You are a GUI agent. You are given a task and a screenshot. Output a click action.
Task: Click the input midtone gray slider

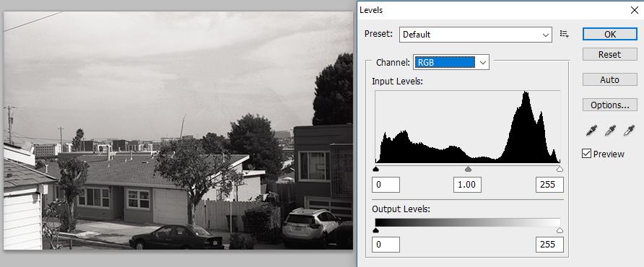(468, 169)
